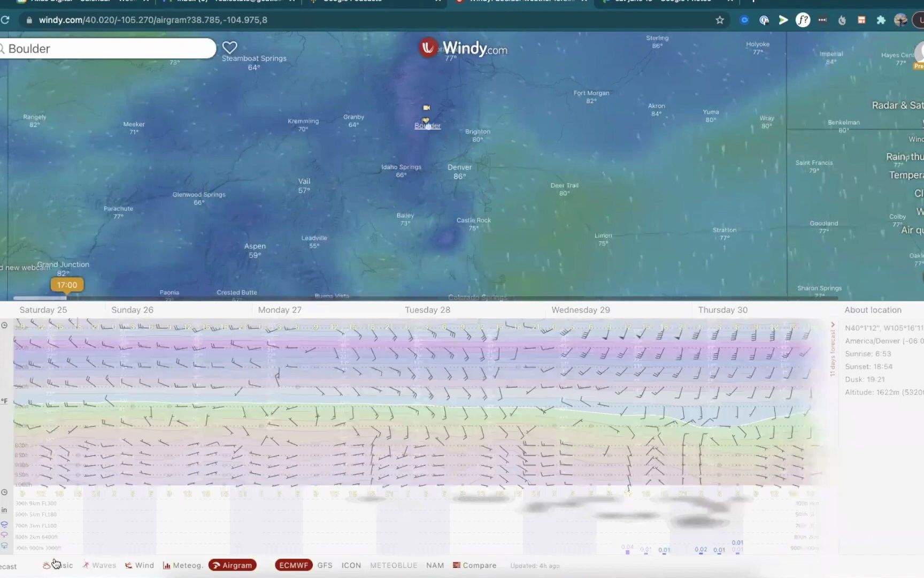Select the METEOBLUE forecast model
This screenshot has width=924, height=578.
394,565
